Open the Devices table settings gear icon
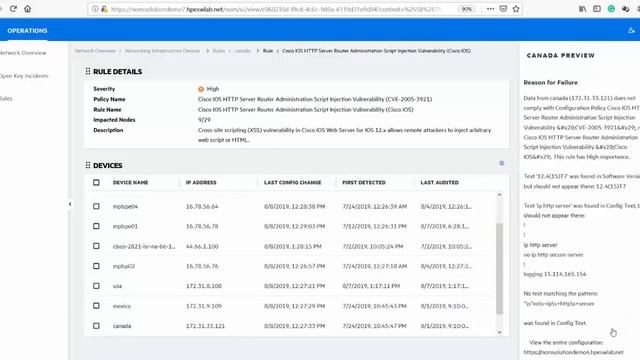 pos(502,163)
